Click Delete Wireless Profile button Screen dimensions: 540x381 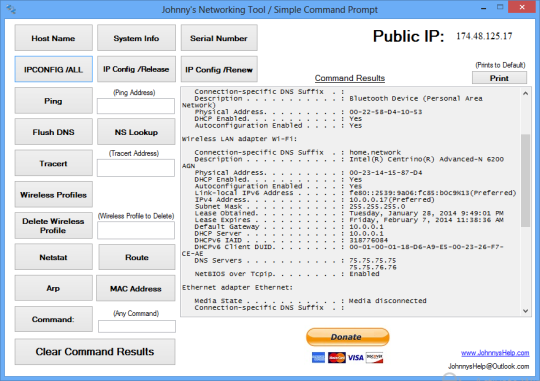(x=53, y=226)
